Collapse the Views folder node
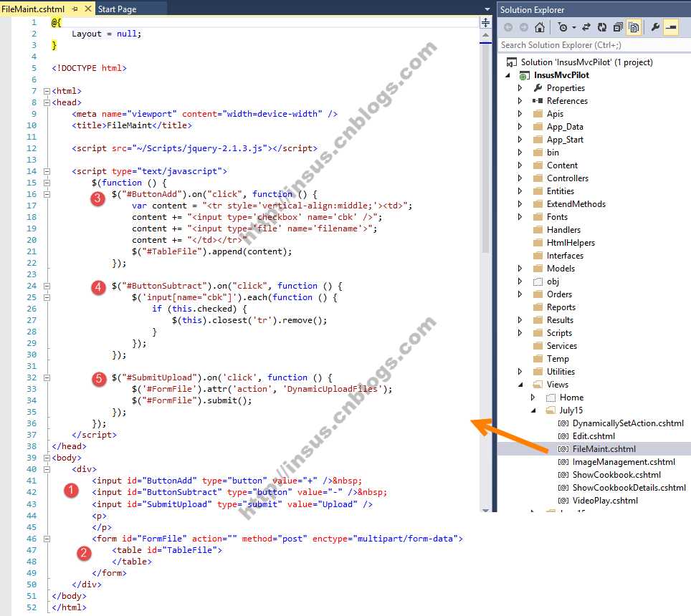This screenshot has width=691, height=616. pyautogui.click(x=521, y=385)
